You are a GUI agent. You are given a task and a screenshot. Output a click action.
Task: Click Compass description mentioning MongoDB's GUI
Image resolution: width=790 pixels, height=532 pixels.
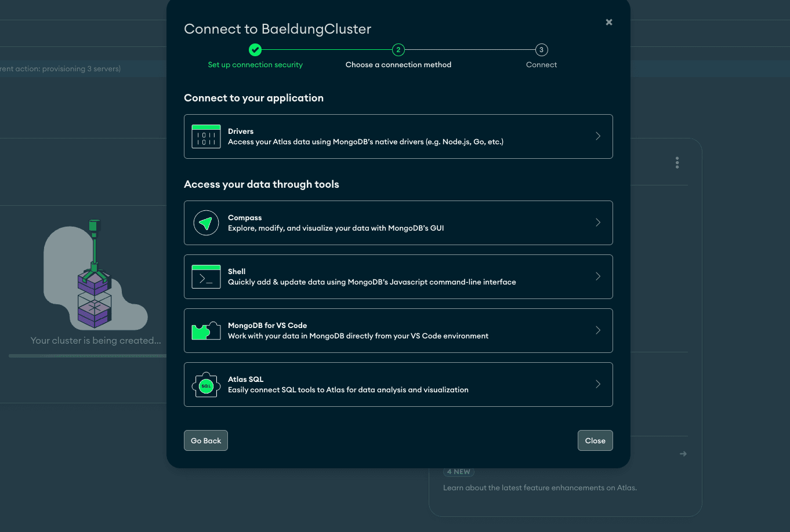click(x=336, y=228)
